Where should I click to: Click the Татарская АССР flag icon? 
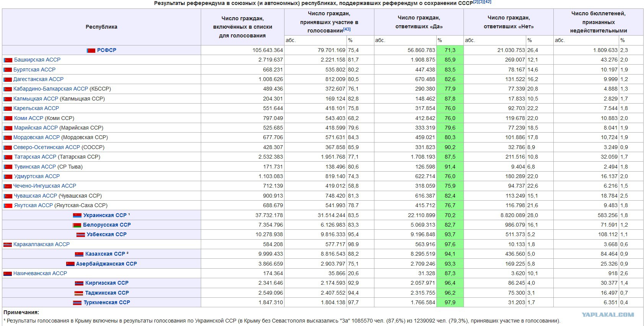[x=8, y=157]
